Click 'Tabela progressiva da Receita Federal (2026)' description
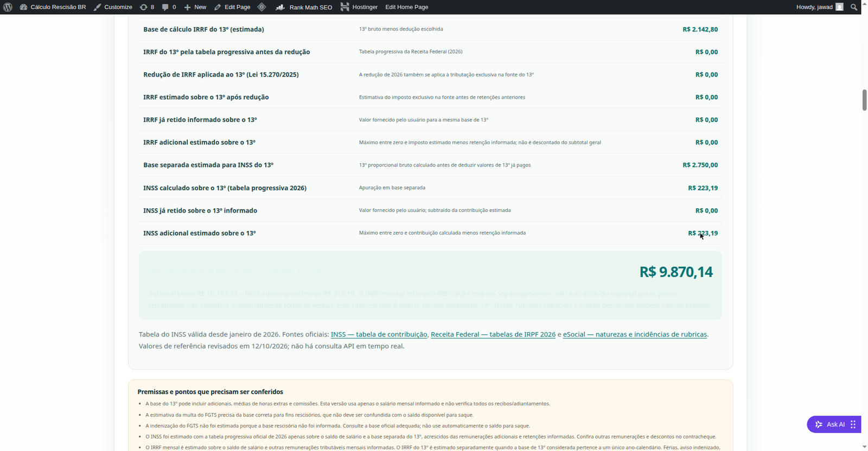Viewport: 868px width, 451px height. tap(411, 51)
